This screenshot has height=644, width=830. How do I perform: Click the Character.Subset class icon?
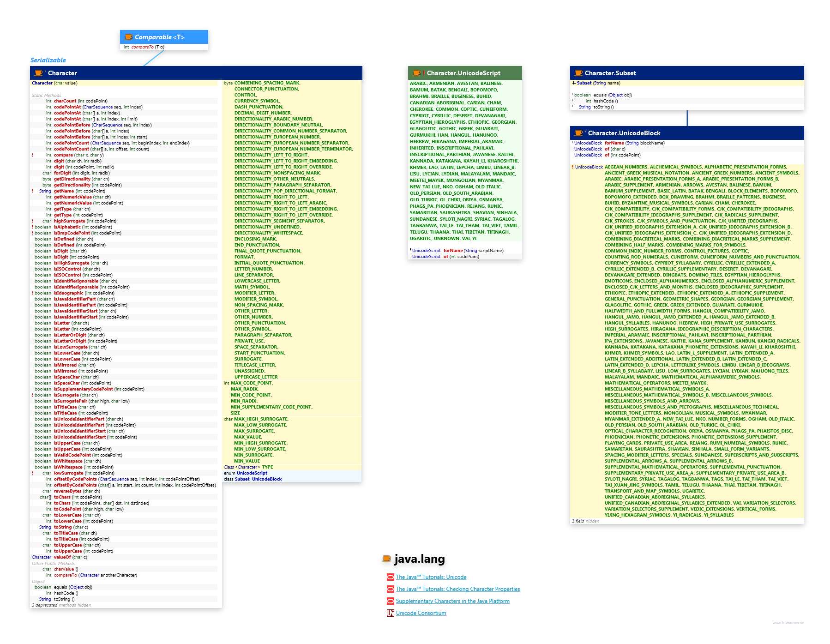pyautogui.click(x=578, y=73)
